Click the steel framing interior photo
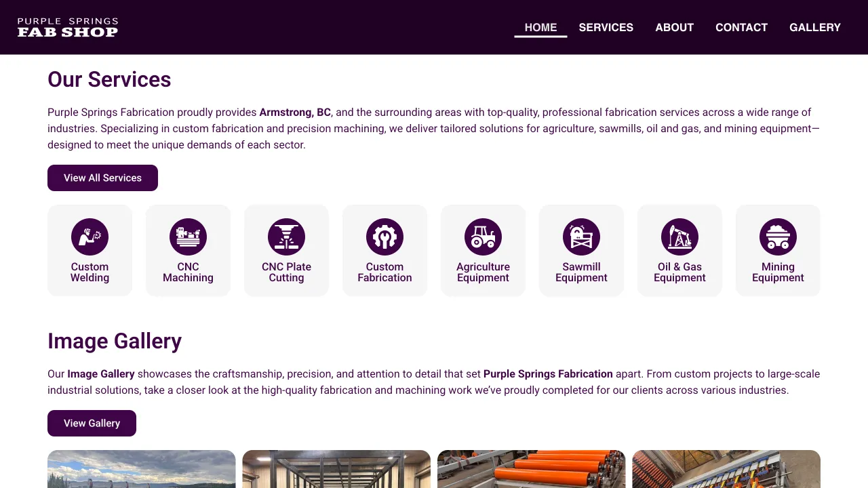Screen dimensions: 868x488 (x=336, y=469)
